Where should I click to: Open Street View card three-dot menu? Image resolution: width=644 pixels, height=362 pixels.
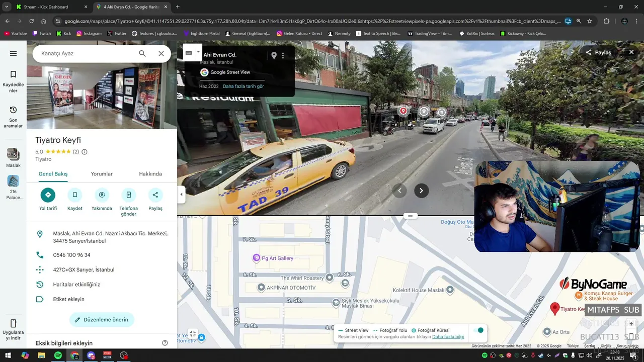[x=283, y=56]
